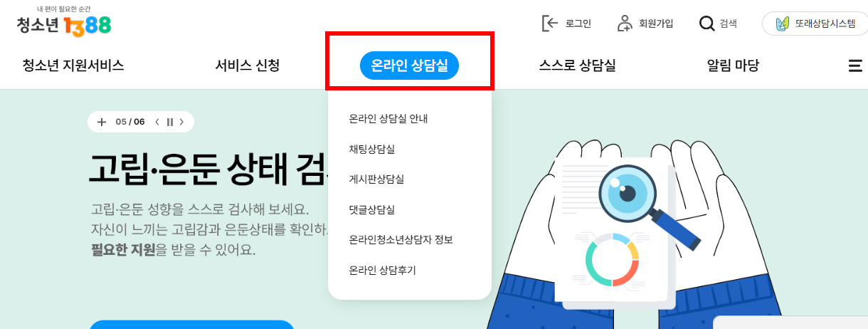This screenshot has height=329, width=868.
Task: Open the 서비스 신청 menu
Action: pyautogui.click(x=248, y=66)
